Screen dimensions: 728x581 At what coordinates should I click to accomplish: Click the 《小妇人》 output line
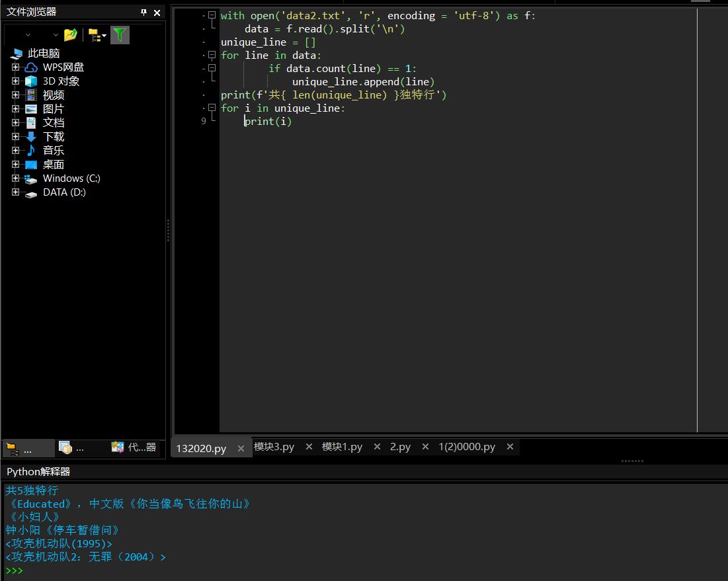tap(35, 517)
